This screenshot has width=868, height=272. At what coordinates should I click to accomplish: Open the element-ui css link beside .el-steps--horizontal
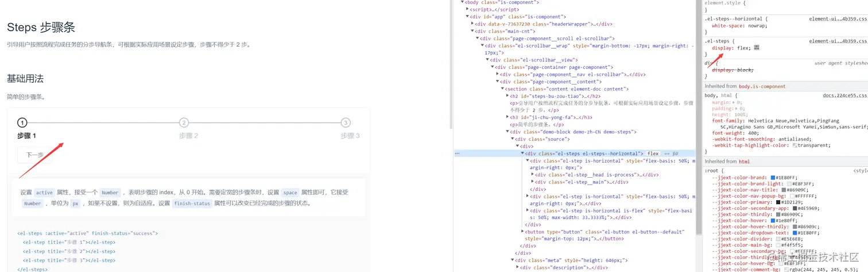(838, 19)
